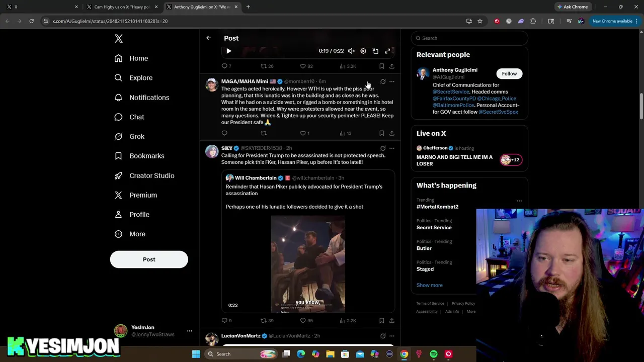Open the Terms of Service link
Image resolution: width=644 pixels, height=362 pixels.
tap(430, 304)
